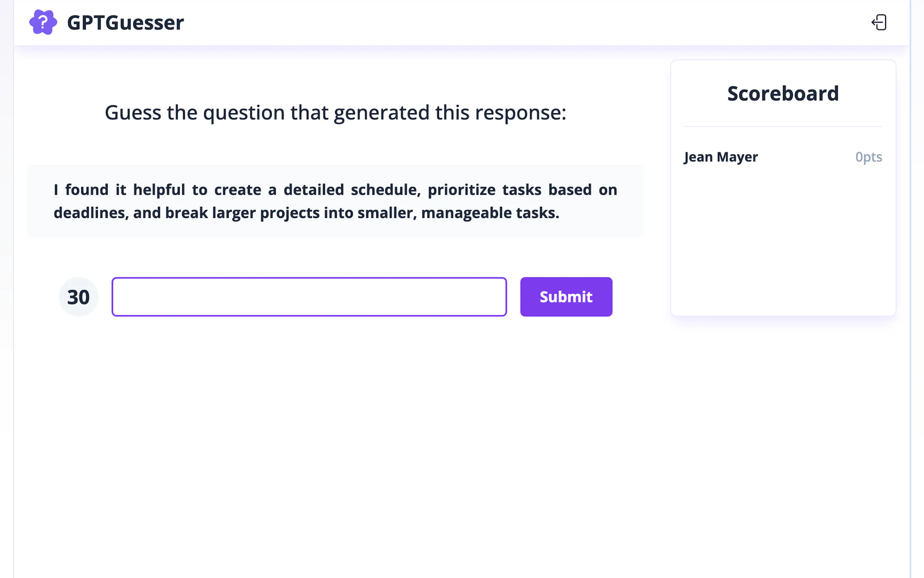The width and height of the screenshot is (924, 578).
Task: Click the word "response:" in the heading
Action: [520, 112]
